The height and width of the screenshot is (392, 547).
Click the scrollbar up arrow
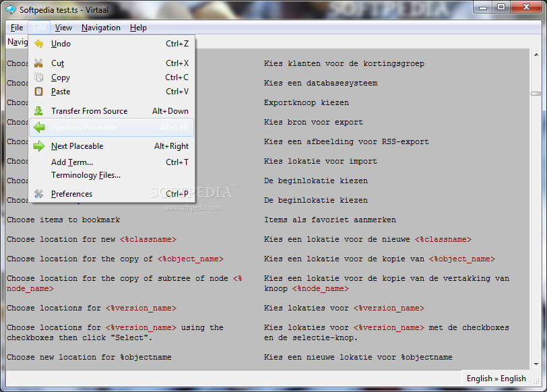(536, 55)
